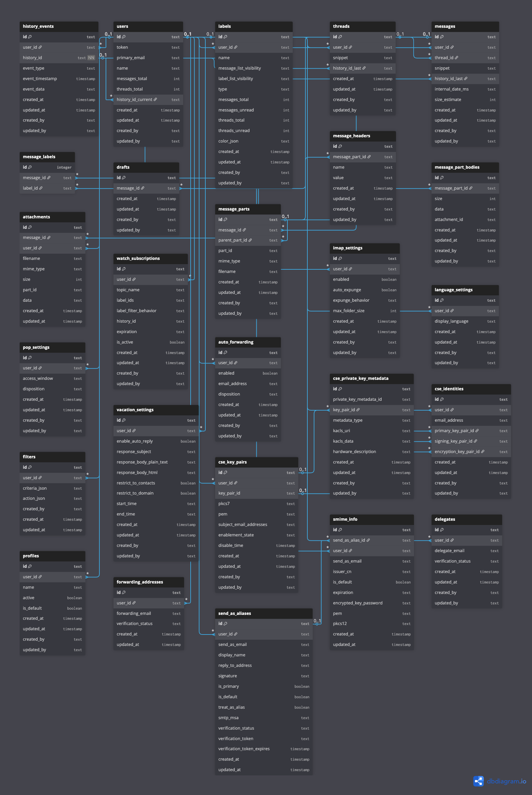Viewport: 532px width, 795px height.
Task: Click the link icon beside parent_part_id
Action: click(250, 240)
